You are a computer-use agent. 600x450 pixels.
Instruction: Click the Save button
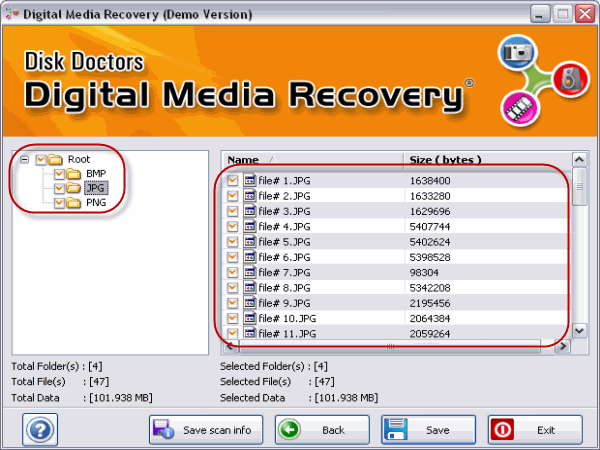click(429, 430)
